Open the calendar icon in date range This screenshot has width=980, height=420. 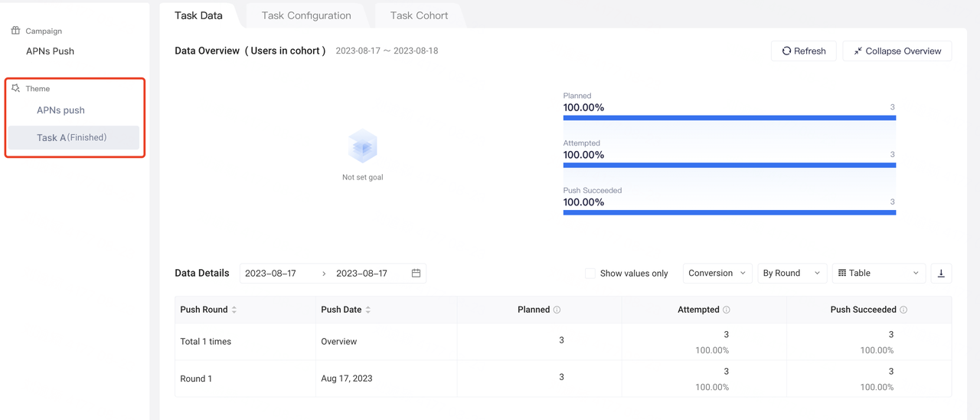[x=416, y=274]
